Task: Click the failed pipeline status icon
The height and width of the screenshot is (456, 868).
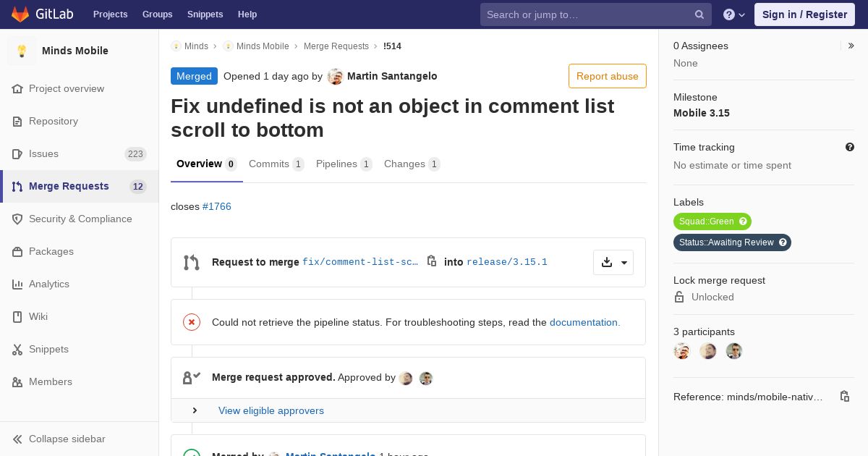Action: click(192, 322)
